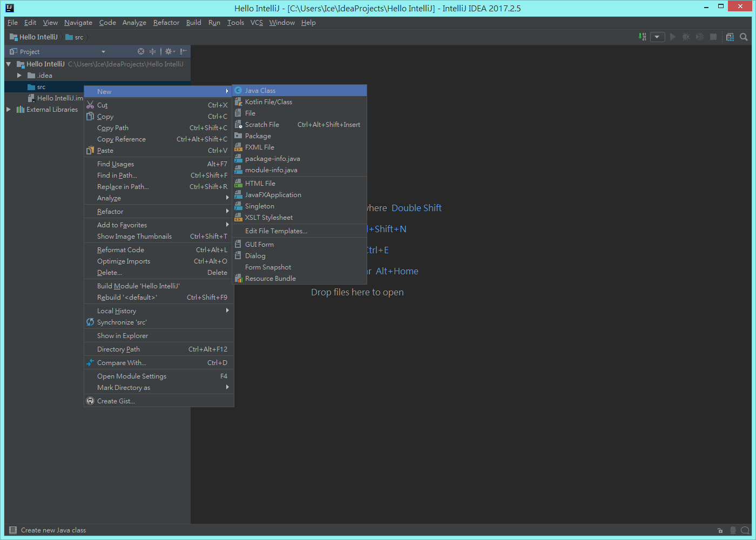Click src breadcrumb in navigation bar
Viewport: 756px width, 540px height.
pos(75,37)
